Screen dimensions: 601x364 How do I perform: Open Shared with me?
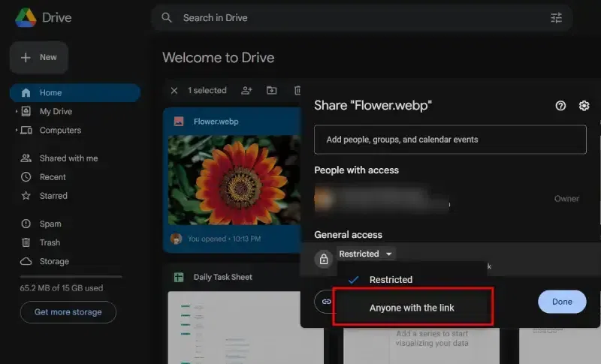pyautogui.click(x=68, y=158)
